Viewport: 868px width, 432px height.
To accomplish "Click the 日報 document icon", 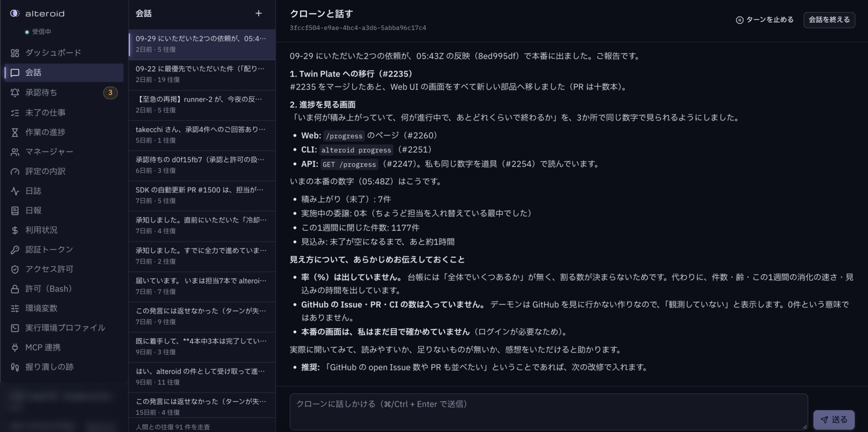I will coord(15,211).
